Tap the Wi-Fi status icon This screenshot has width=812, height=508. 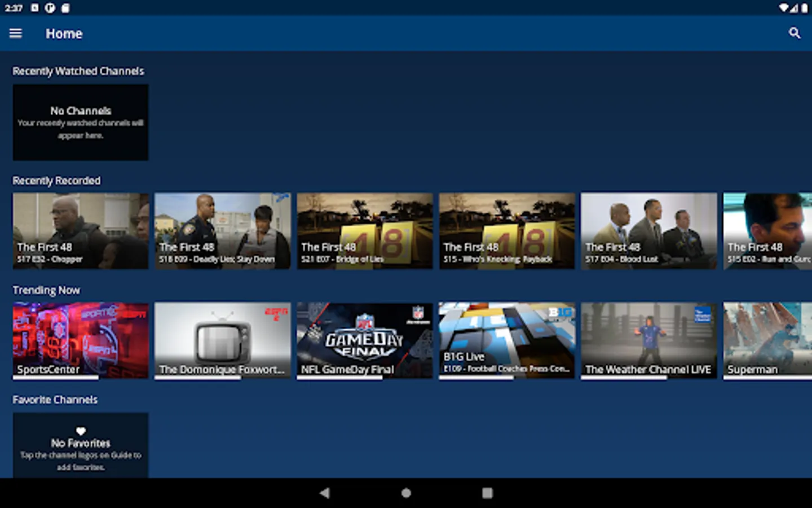pos(784,8)
